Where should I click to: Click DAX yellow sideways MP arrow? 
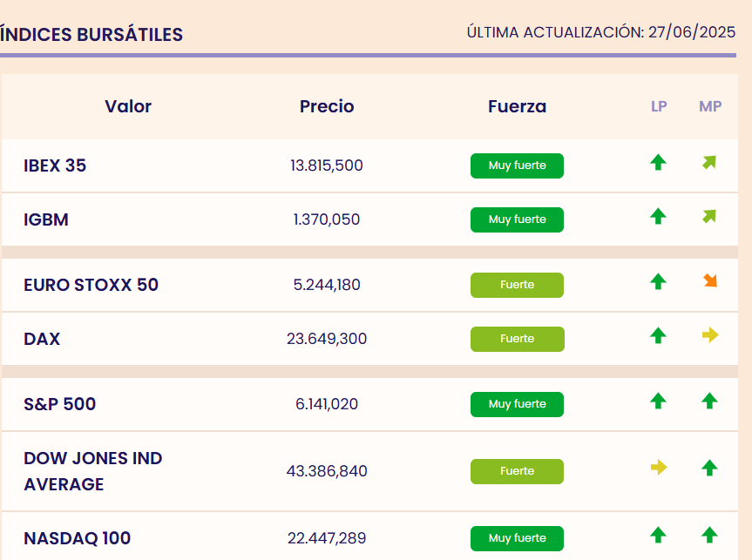710,335
